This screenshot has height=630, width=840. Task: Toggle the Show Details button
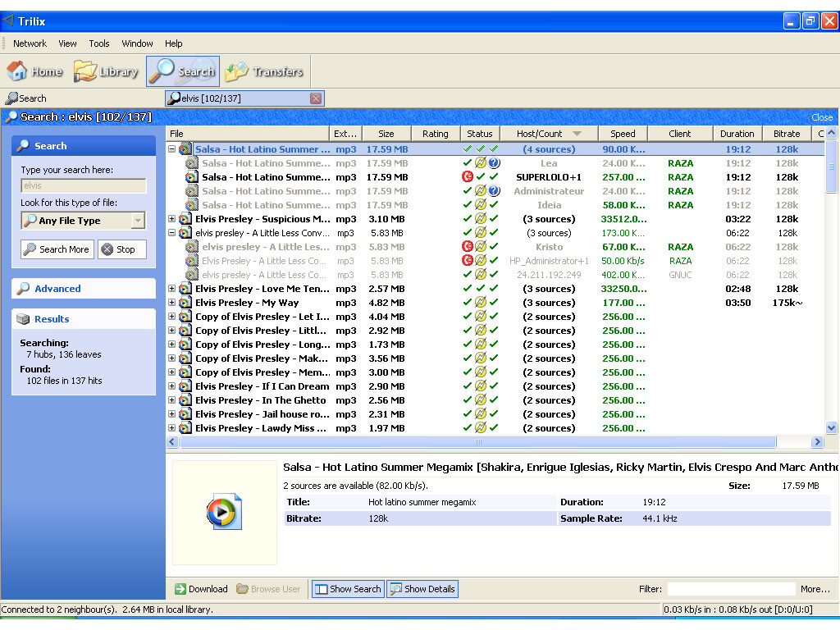(422, 589)
